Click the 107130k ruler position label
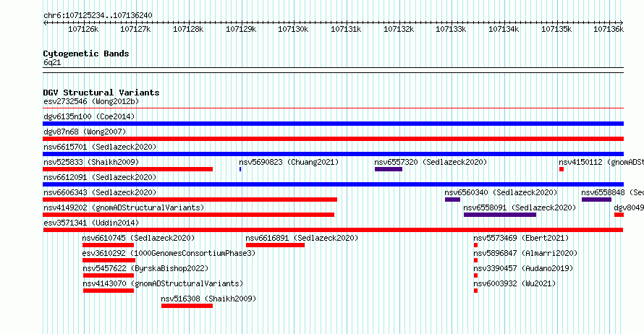This screenshot has height=334, width=644. 293,29
